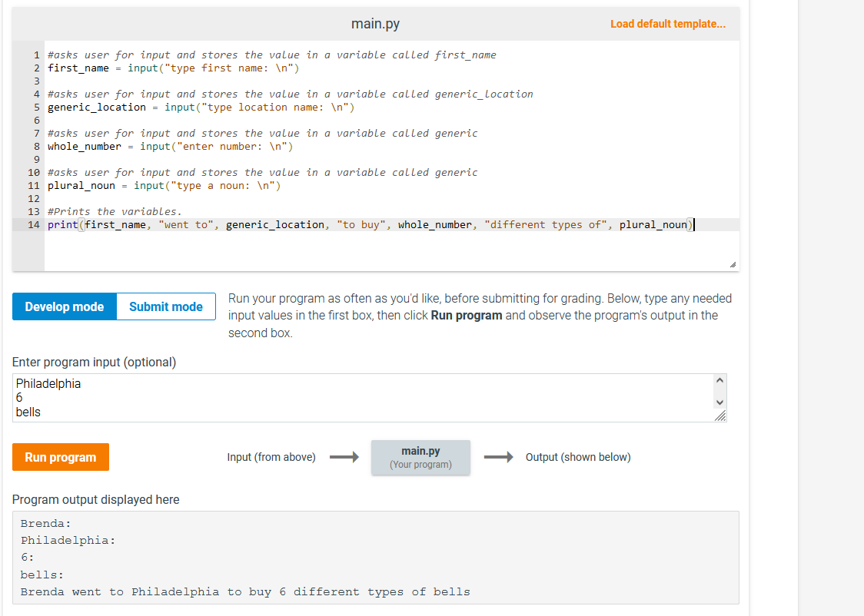
Task: Click the 'Output (shown below)' label
Action: (x=578, y=457)
